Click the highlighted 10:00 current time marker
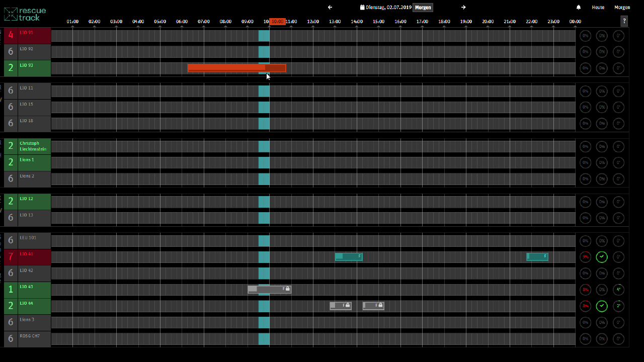The width and height of the screenshot is (644, 362). pyautogui.click(x=277, y=22)
